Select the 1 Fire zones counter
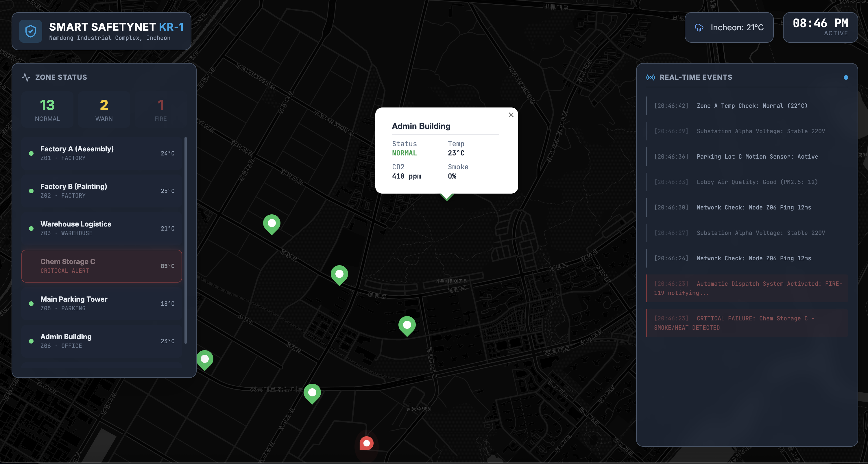The width and height of the screenshot is (868, 464). click(x=160, y=110)
